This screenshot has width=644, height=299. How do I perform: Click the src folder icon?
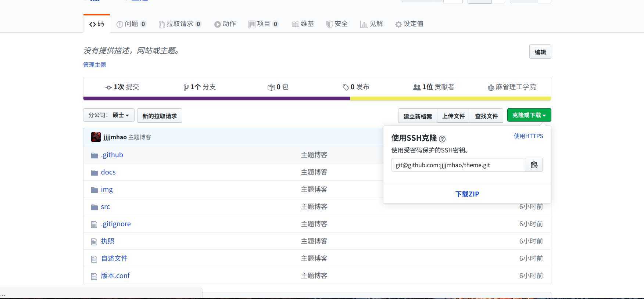94,207
